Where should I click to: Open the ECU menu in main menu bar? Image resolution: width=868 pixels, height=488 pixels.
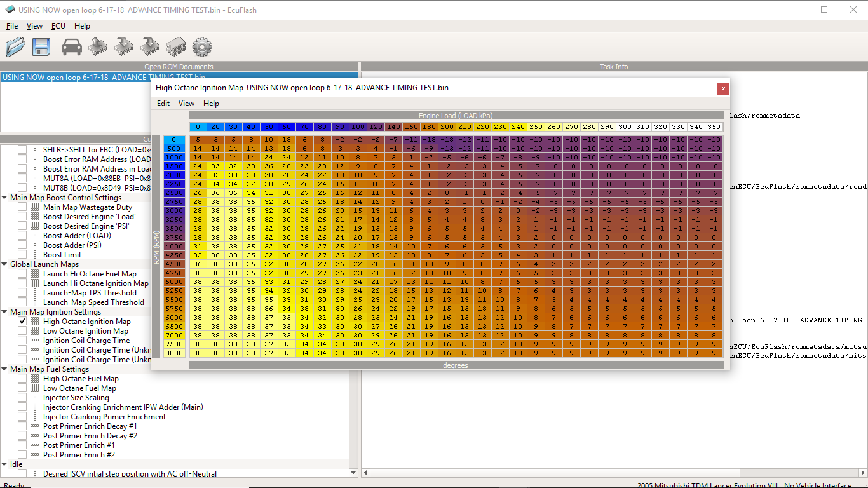coord(58,26)
